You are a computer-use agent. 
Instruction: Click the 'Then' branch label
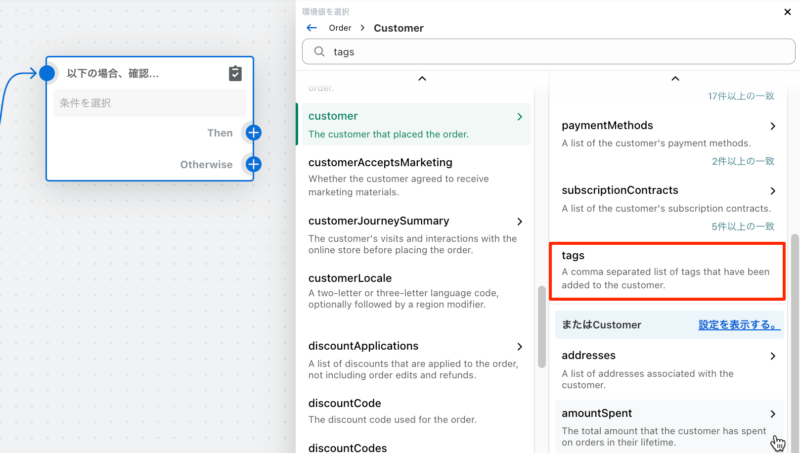219,133
